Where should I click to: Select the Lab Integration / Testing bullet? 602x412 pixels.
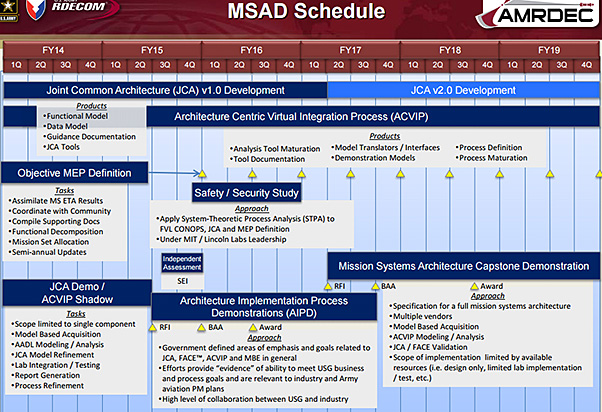click(56, 365)
